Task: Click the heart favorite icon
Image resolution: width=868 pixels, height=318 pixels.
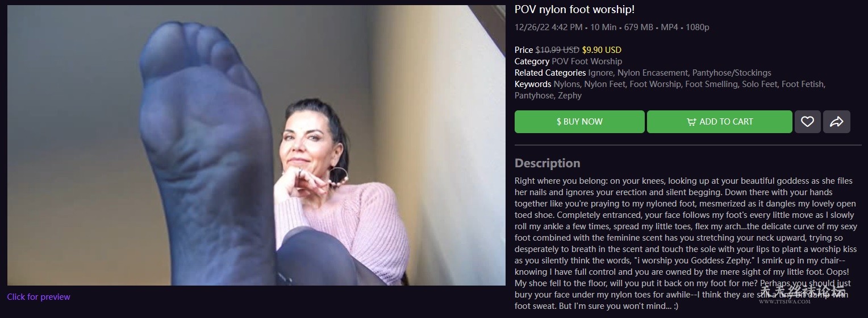Action: click(807, 122)
